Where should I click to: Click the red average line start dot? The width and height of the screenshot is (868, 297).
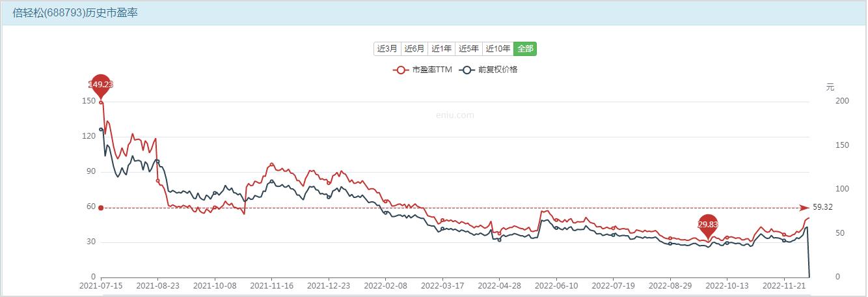(x=101, y=208)
